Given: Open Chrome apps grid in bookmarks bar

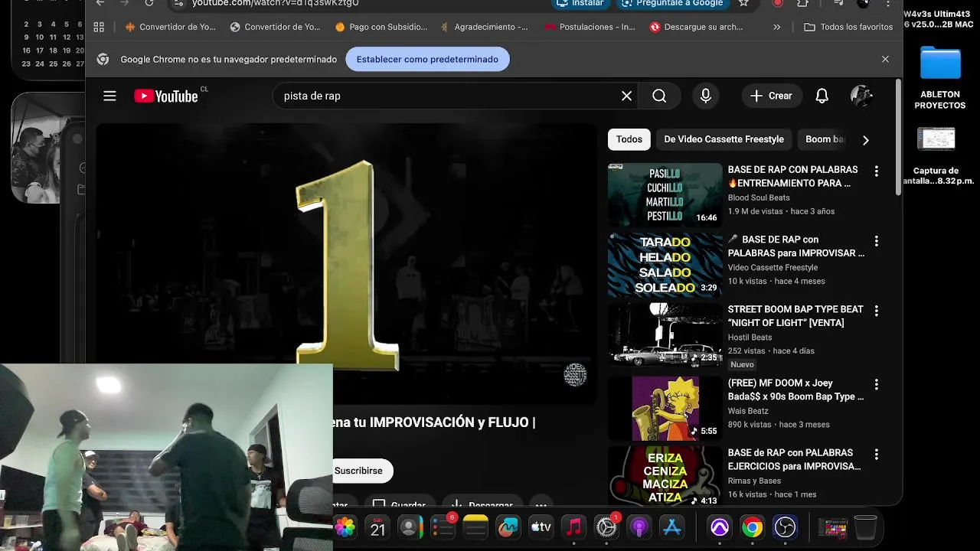Looking at the screenshot, I should 99,27.
